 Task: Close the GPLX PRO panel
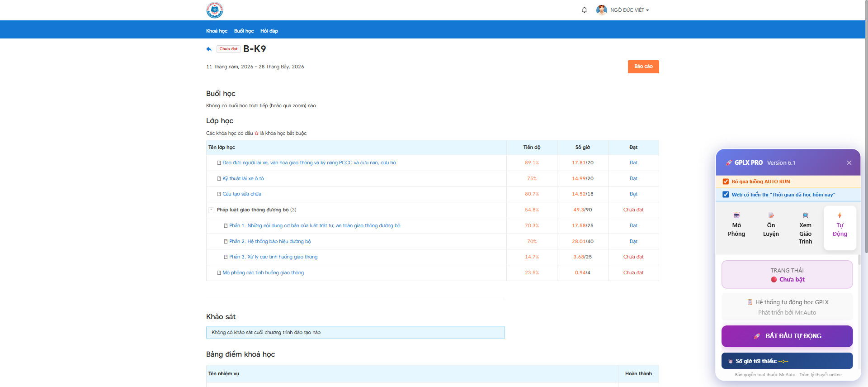pos(849,162)
